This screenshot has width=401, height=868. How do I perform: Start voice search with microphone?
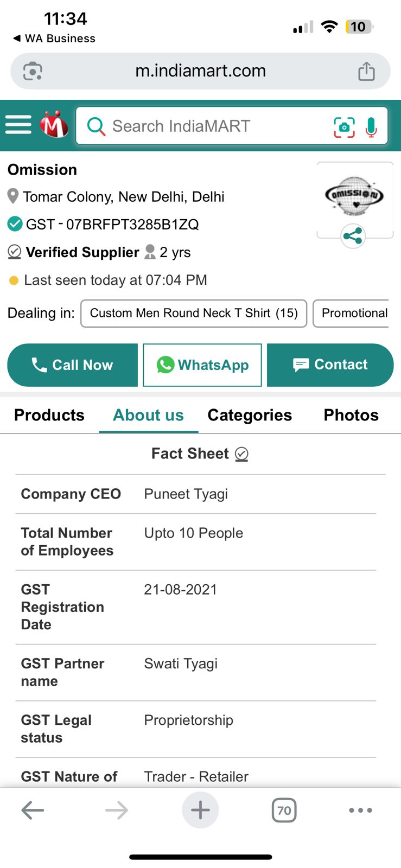(x=372, y=127)
